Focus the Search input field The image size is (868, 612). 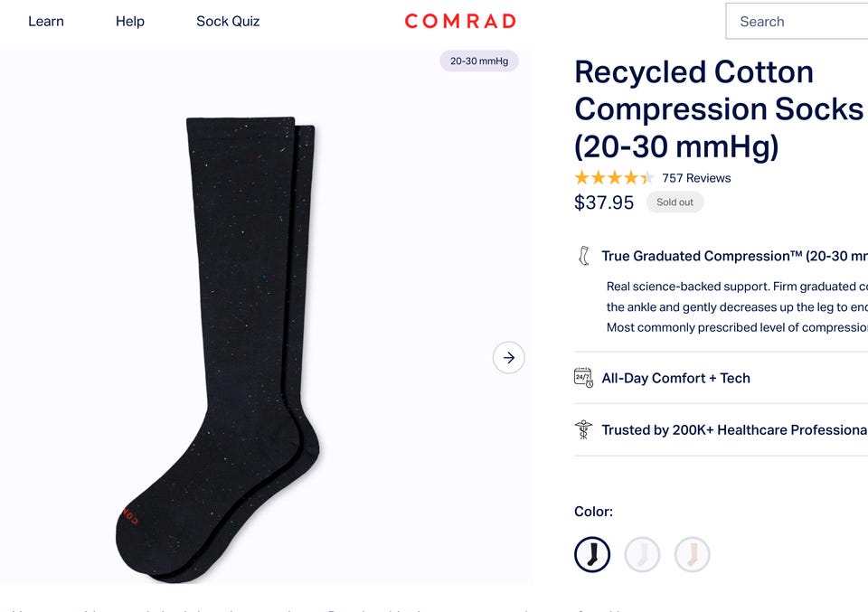coord(797,22)
